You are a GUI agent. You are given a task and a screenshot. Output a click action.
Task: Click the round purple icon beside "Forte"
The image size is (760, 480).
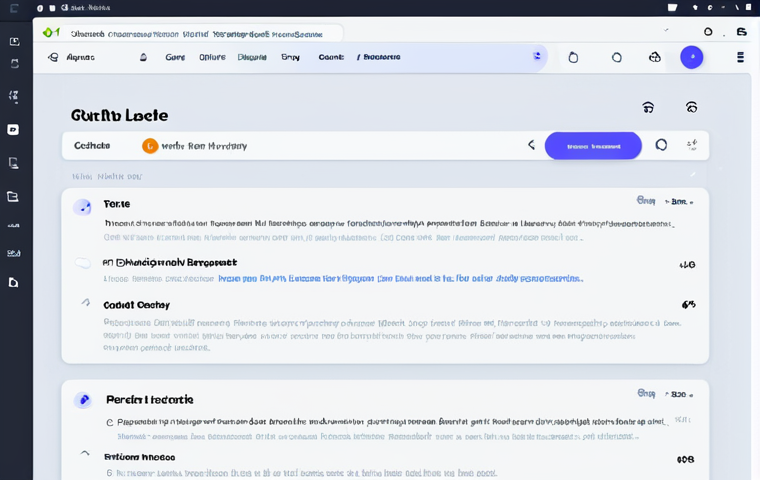point(82,207)
